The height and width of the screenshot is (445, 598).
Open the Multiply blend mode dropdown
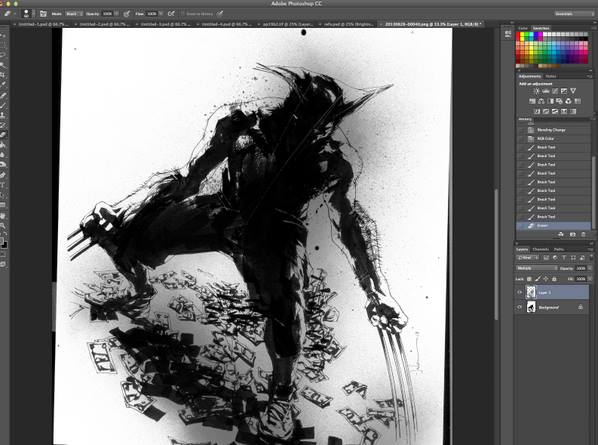[x=537, y=268]
